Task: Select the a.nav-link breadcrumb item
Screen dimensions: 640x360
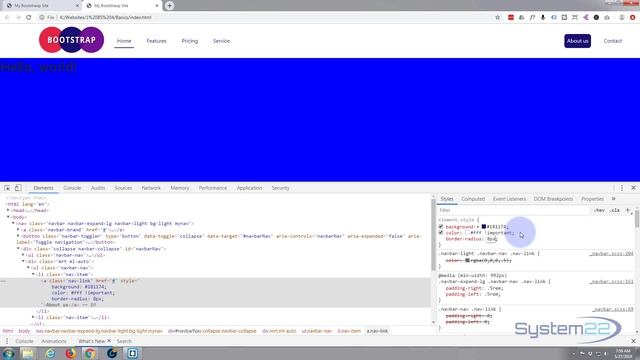Action: point(377,331)
